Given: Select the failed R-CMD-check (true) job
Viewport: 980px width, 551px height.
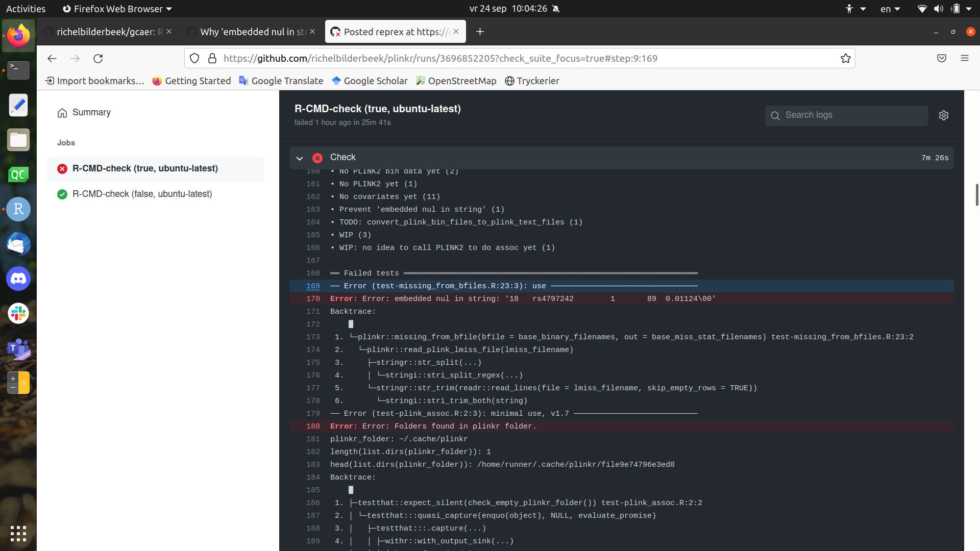Looking at the screenshot, I should [145, 168].
